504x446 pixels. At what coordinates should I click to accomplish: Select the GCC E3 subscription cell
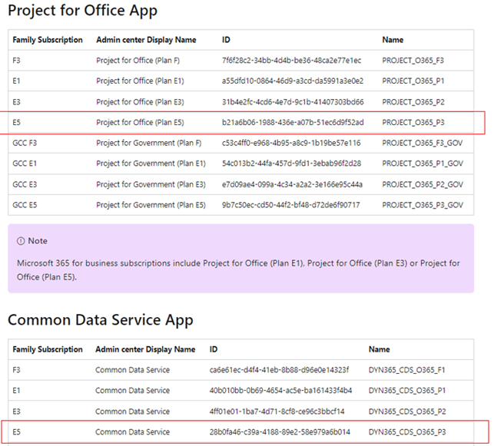25,184
